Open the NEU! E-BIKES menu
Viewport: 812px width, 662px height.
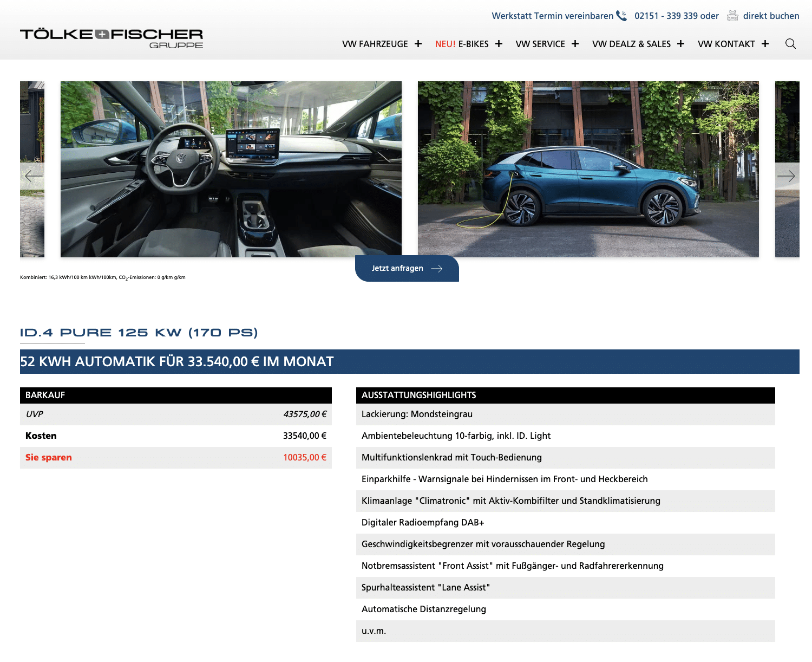coord(462,44)
